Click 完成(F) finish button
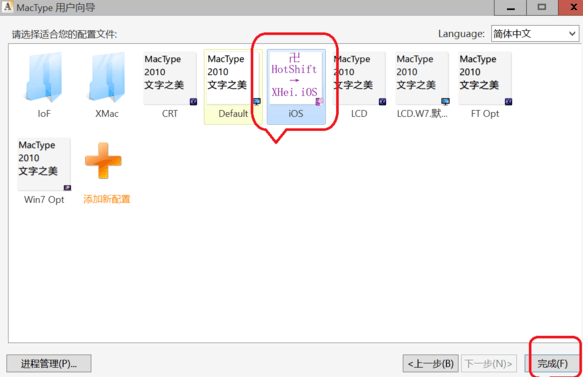 click(x=552, y=363)
